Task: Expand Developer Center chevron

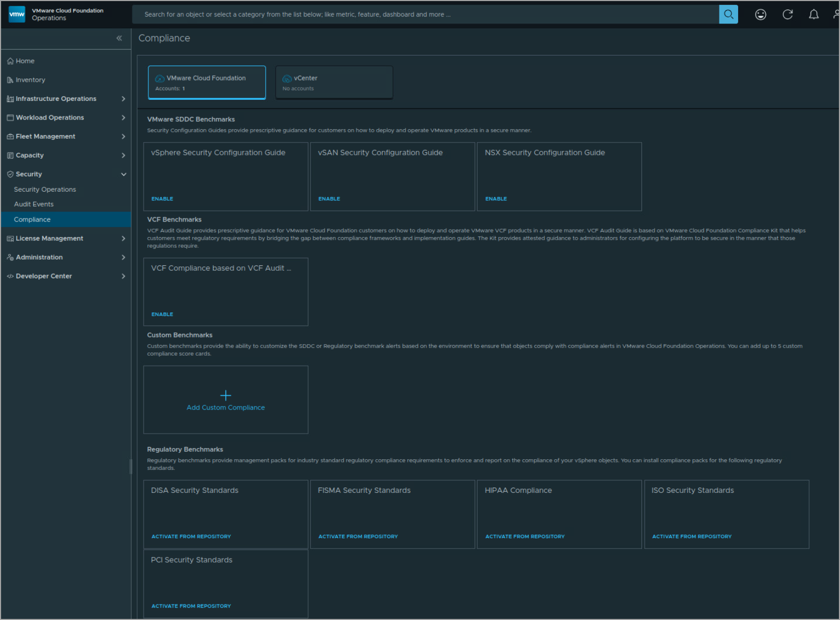Action: click(x=123, y=276)
